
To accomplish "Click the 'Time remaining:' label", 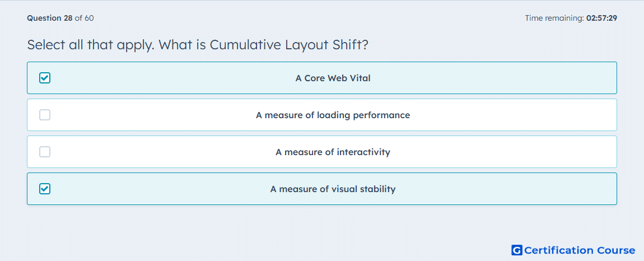I will coord(554,18).
